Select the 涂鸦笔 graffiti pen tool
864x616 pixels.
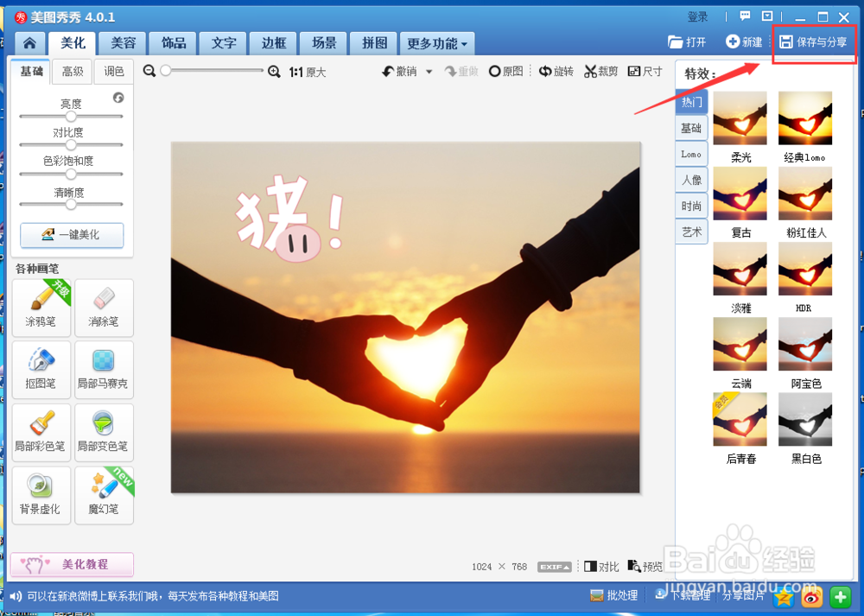41,308
